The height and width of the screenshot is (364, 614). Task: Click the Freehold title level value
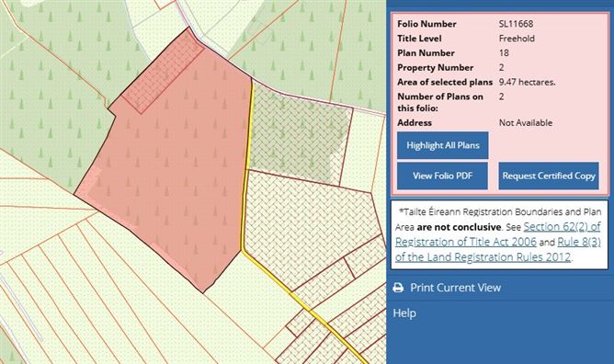(x=517, y=39)
